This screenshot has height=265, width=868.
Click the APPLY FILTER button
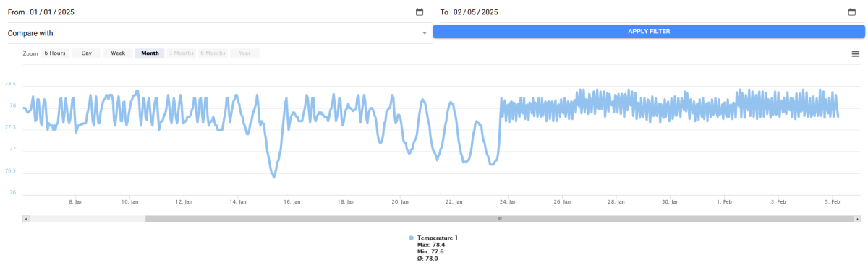click(x=649, y=32)
